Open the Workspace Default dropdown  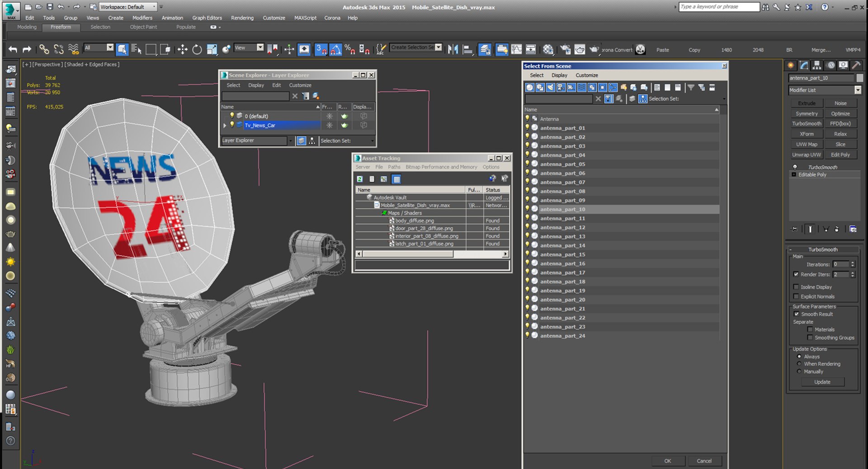(x=154, y=7)
